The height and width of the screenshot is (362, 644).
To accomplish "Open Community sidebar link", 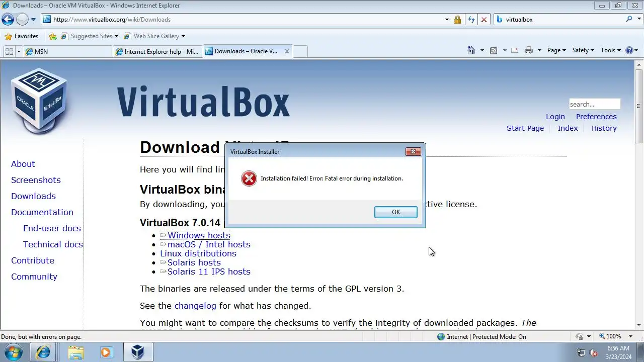I will pos(34,277).
